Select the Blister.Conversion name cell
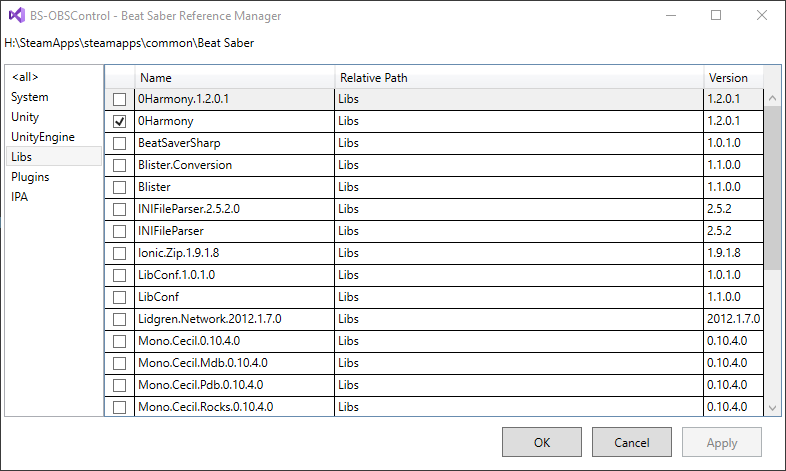 (x=235, y=165)
